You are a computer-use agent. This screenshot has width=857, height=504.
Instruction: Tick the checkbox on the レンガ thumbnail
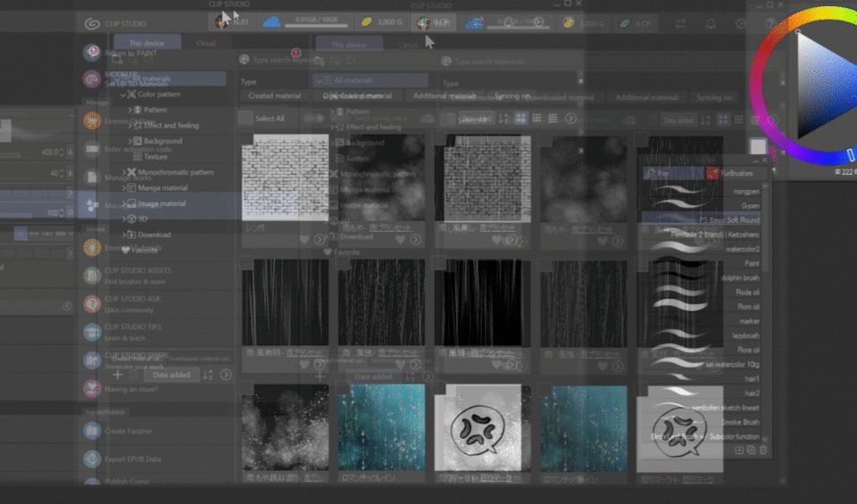coord(246,139)
